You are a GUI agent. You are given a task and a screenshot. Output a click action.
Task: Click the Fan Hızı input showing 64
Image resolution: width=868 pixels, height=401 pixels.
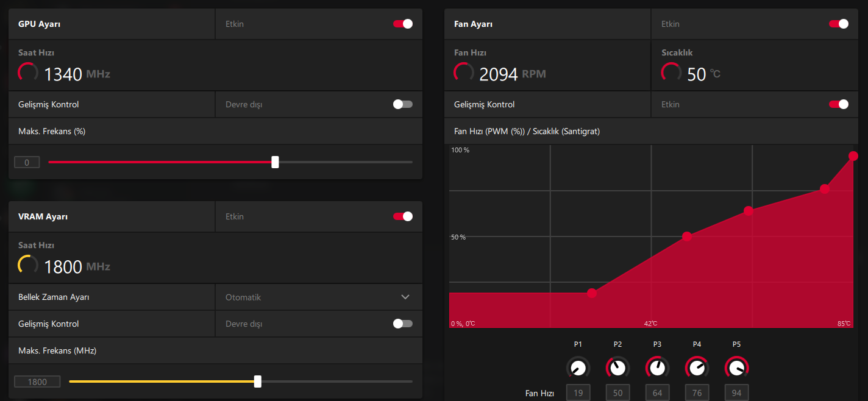tap(657, 393)
